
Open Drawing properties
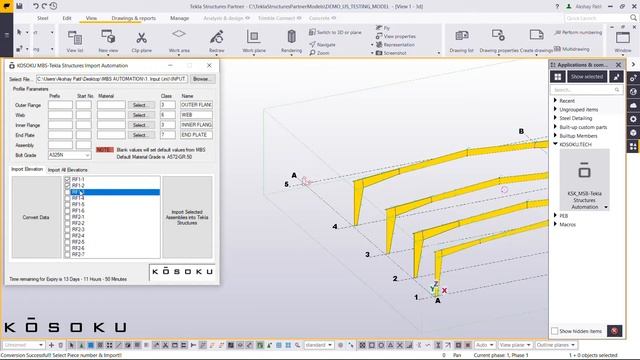click(x=498, y=41)
